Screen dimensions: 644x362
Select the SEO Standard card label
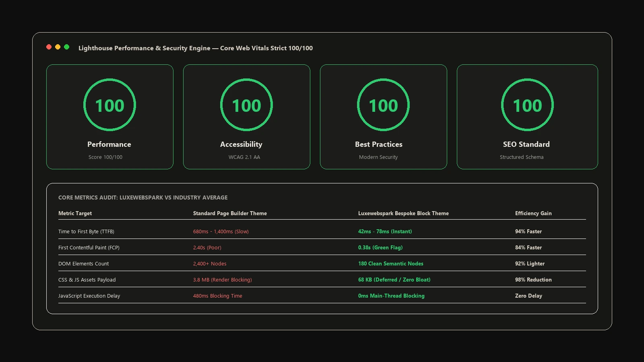click(526, 144)
